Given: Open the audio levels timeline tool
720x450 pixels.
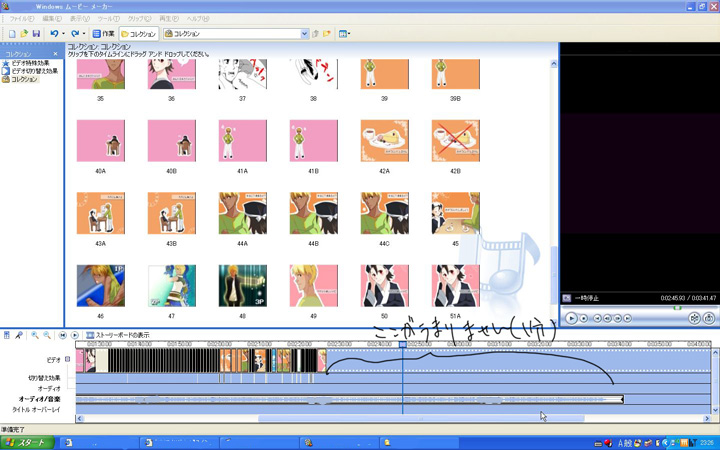Looking at the screenshot, I should 6,335.
